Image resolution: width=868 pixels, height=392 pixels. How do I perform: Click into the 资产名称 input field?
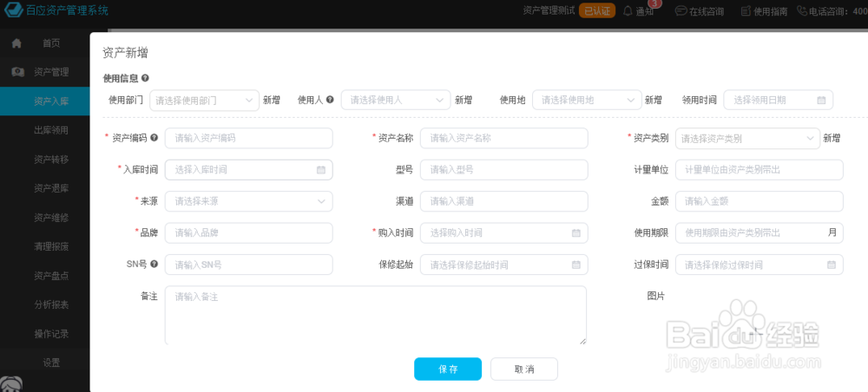pos(503,138)
